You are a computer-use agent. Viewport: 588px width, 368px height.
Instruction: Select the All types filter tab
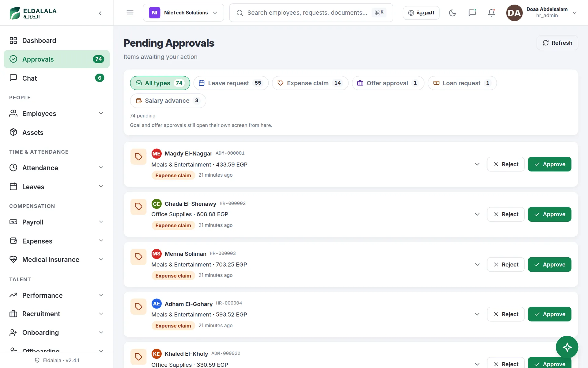coord(160,83)
